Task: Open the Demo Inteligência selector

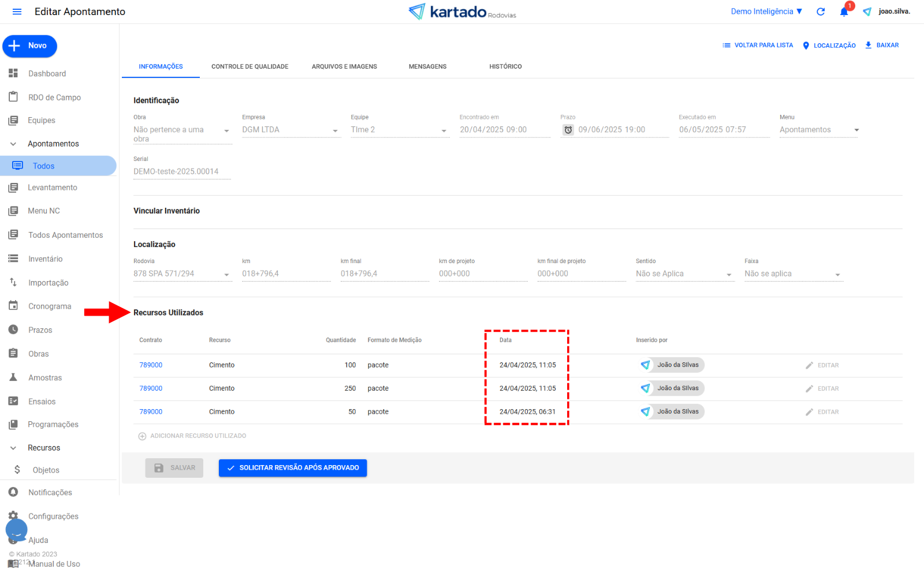Action: tap(766, 12)
